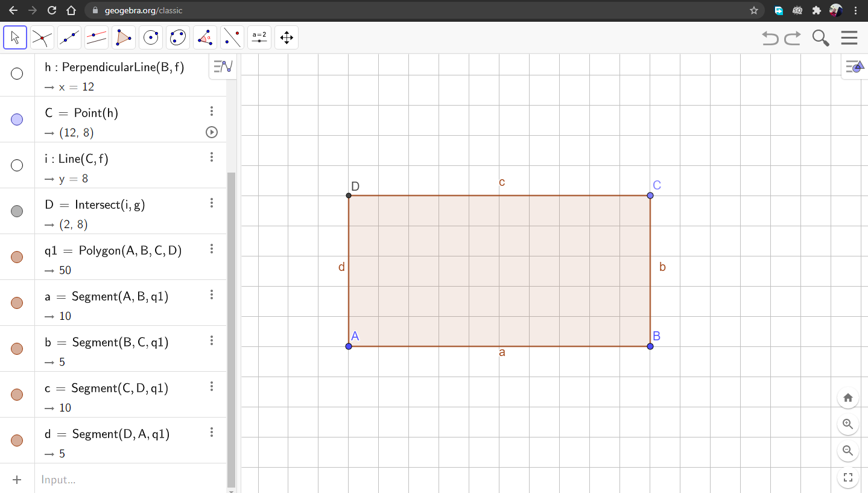Go to the browser Home page

(x=71, y=10)
